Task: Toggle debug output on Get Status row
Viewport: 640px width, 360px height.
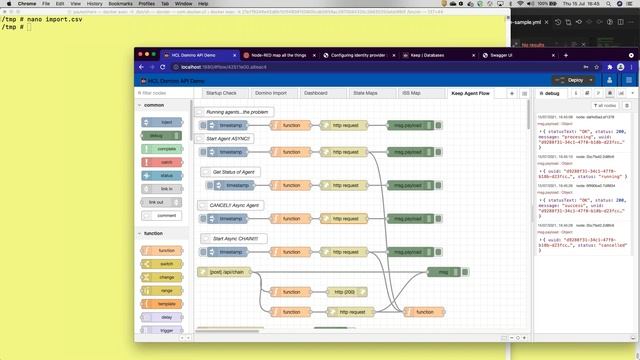Action: [439, 185]
